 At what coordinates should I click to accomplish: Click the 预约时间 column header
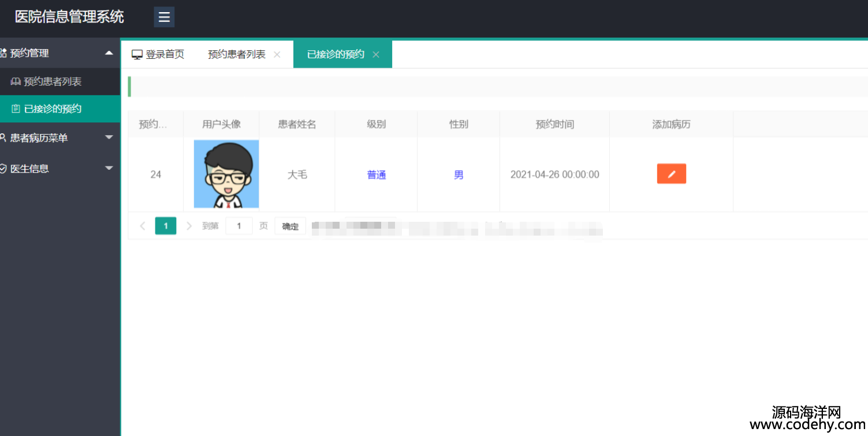[x=554, y=124]
